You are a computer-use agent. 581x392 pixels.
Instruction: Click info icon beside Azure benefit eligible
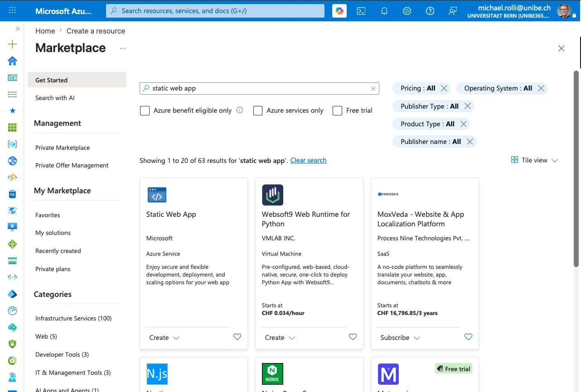(x=240, y=110)
